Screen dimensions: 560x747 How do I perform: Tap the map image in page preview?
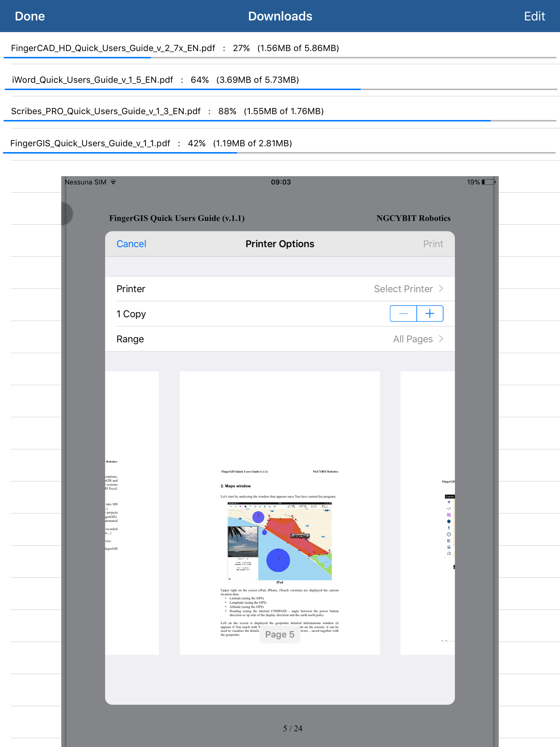(x=280, y=541)
